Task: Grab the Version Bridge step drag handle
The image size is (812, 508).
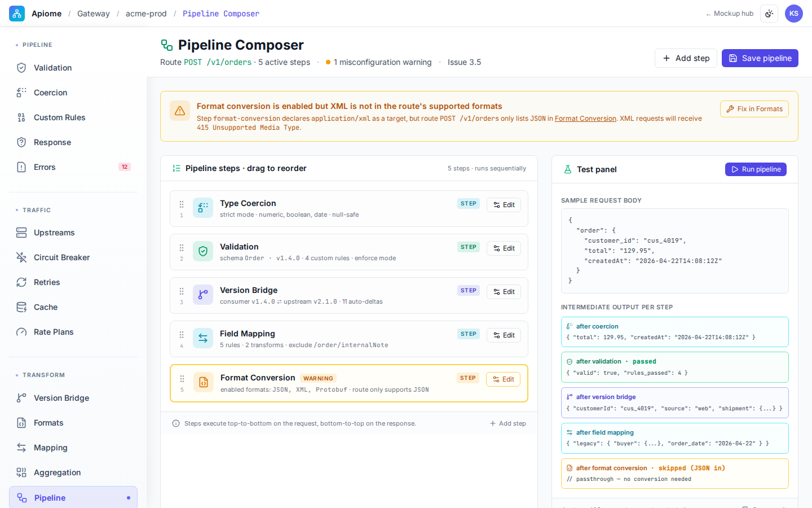Action: (182, 291)
